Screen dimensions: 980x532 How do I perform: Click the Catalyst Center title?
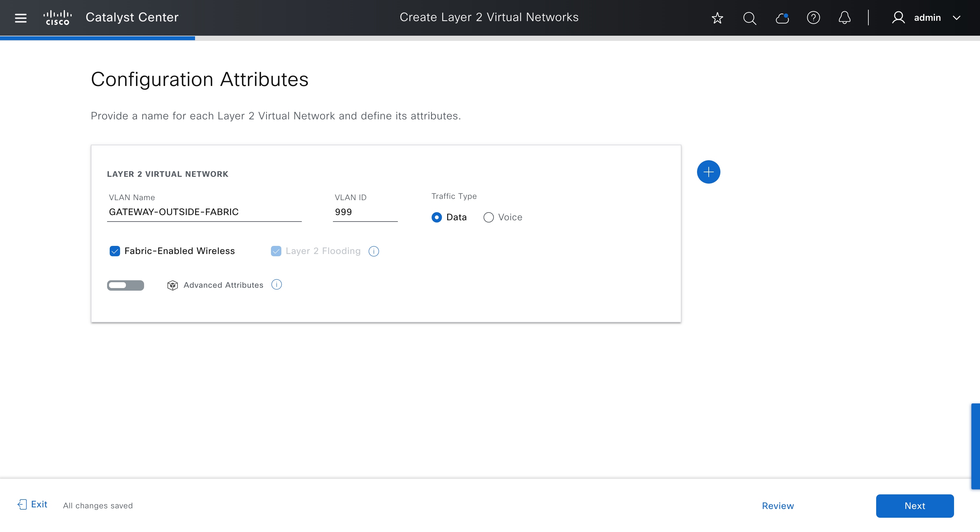(132, 17)
